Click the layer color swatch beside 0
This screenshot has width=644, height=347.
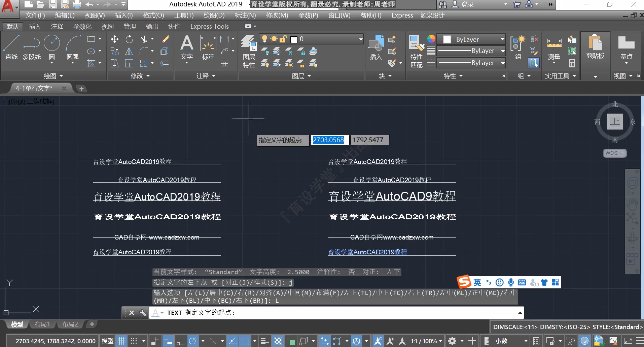pos(294,39)
